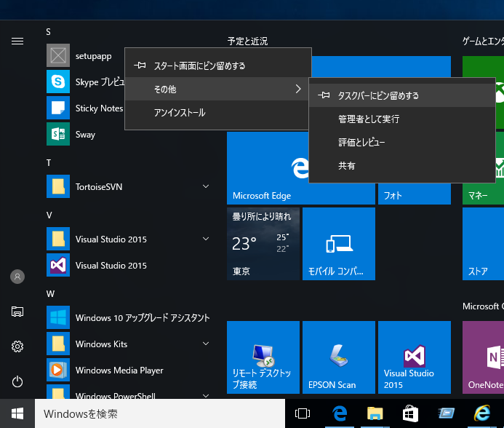This screenshot has width=504, height=428.
Task: Open Internet Explorer taskbar icon
Action: tap(482, 413)
